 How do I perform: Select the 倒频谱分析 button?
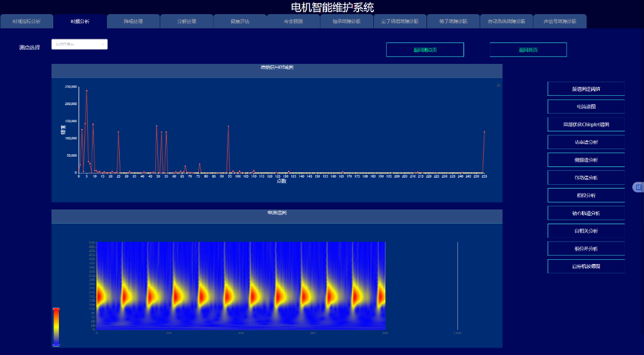586,160
